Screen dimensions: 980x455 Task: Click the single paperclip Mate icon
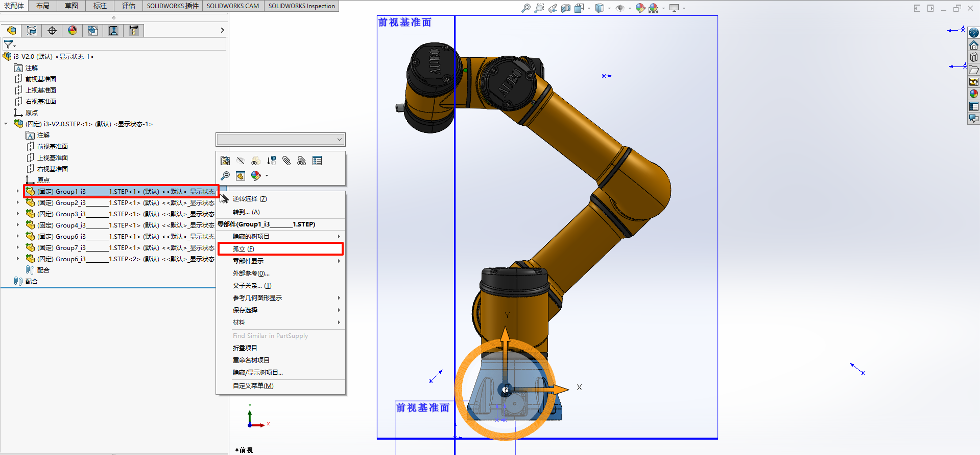click(286, 161)
